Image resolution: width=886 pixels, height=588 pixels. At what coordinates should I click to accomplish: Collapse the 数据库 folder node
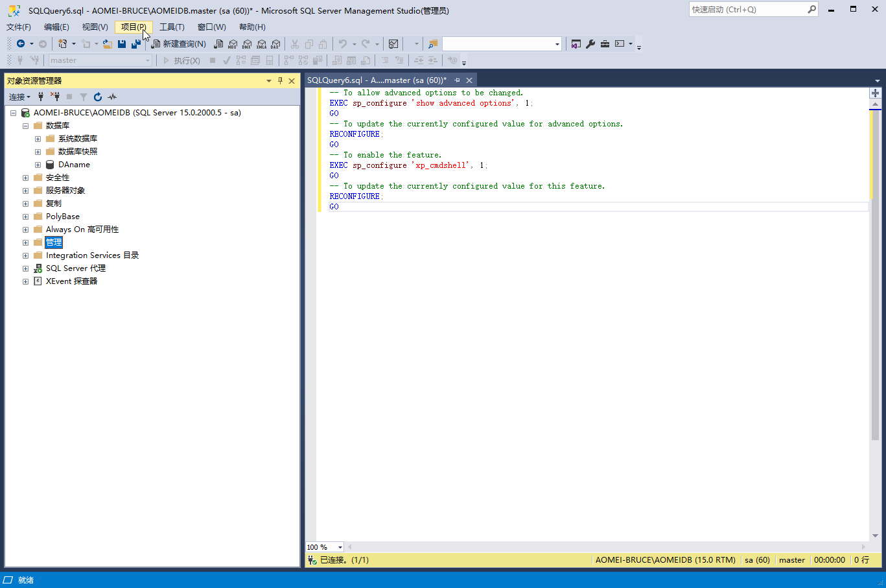pos(25,126)
